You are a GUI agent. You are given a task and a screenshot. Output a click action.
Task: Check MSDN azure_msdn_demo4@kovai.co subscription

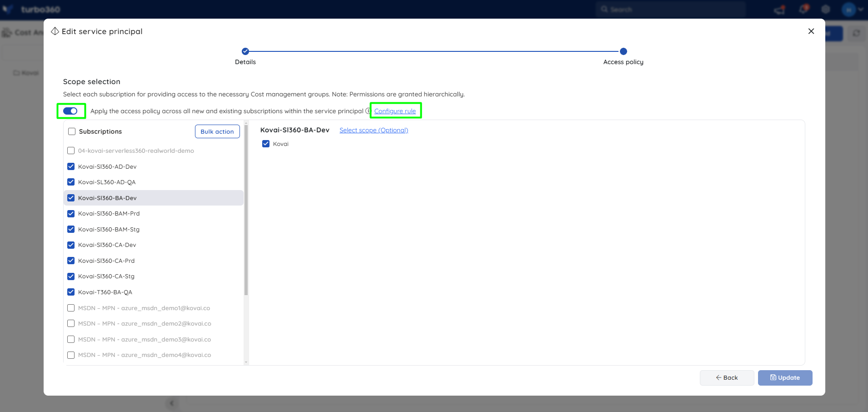pyautogui.click(x=71, y=355)
